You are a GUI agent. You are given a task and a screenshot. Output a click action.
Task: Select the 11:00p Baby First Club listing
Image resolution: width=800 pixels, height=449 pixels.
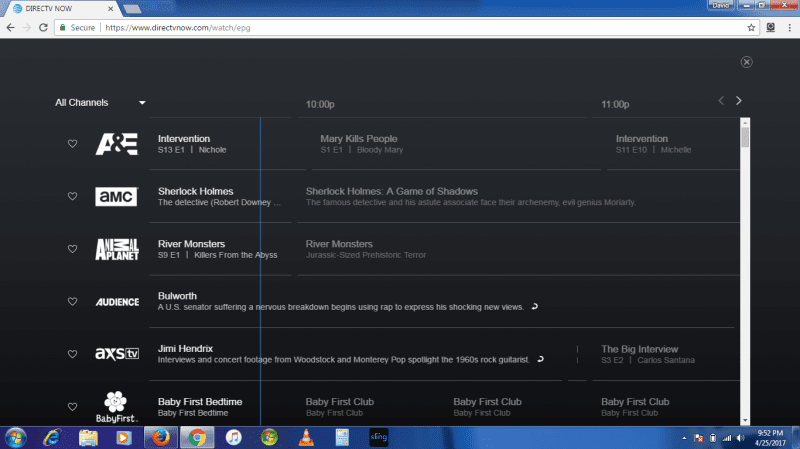click(635, 407)
